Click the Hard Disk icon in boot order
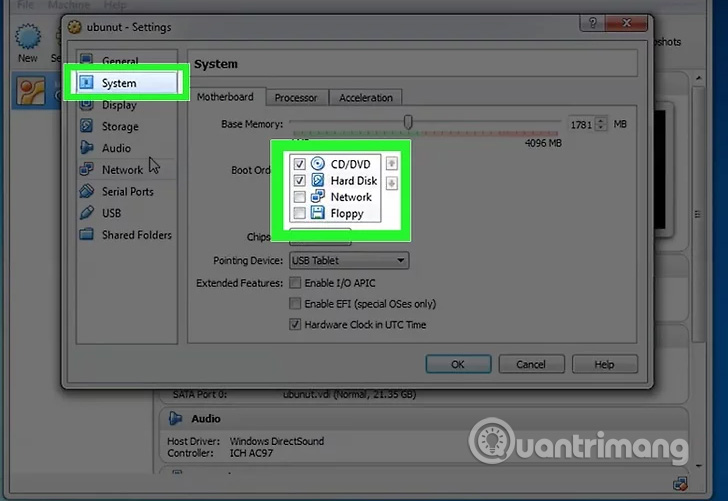The height and width of the screenshot is (501, 728). (318, 180)
